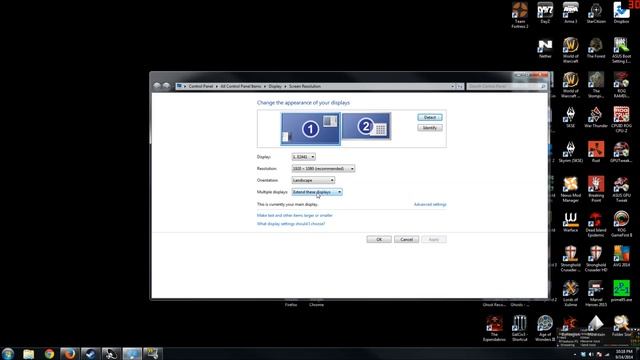The height and width of the screenshot is (360, 640).
Task: Select the Nether game shortcut
Action: [x=545, y=49]
